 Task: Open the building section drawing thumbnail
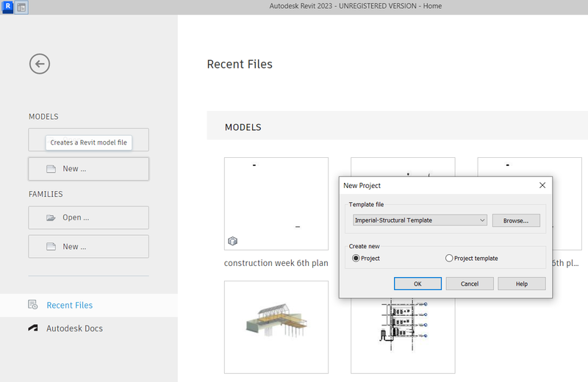click(403, 336)
